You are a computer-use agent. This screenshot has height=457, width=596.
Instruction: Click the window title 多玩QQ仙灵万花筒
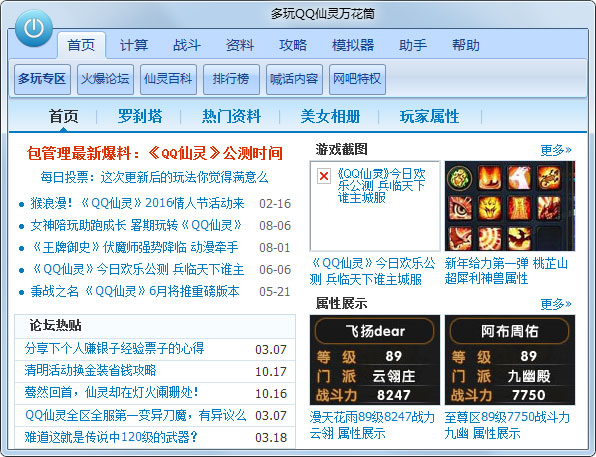pos(322,14)
